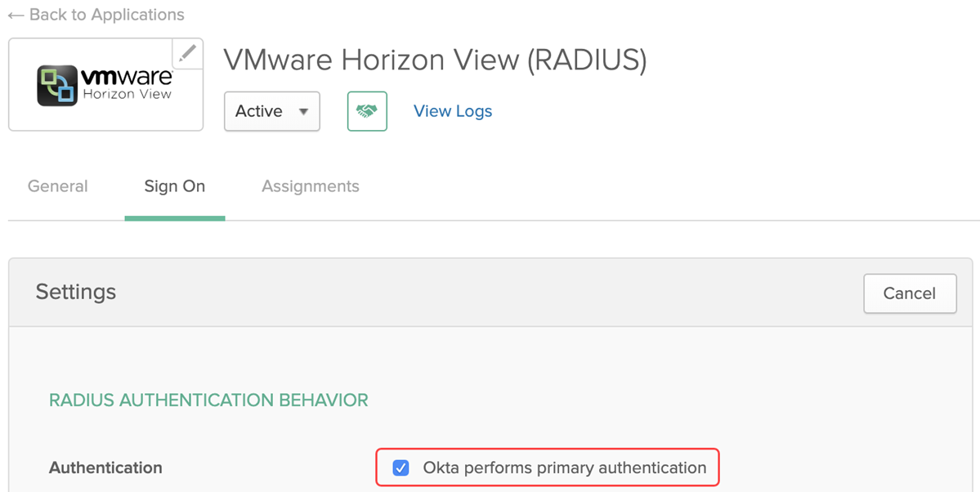Open the Assignments tab
980x492 pixels.
310,186
